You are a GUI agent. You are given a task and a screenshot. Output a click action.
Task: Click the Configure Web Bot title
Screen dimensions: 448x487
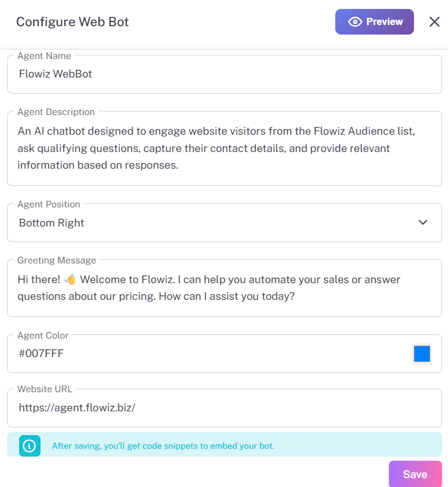click(72, 21)
